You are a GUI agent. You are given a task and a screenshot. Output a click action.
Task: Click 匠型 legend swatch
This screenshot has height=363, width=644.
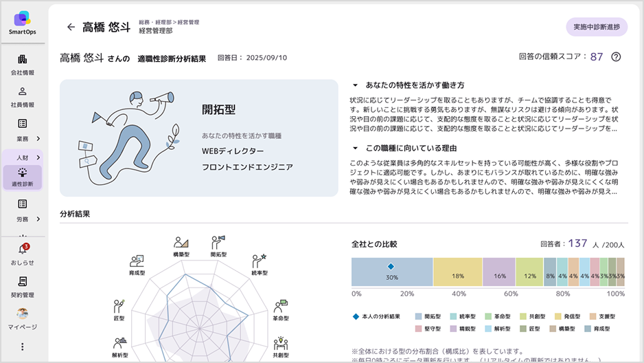click(523, 329)
